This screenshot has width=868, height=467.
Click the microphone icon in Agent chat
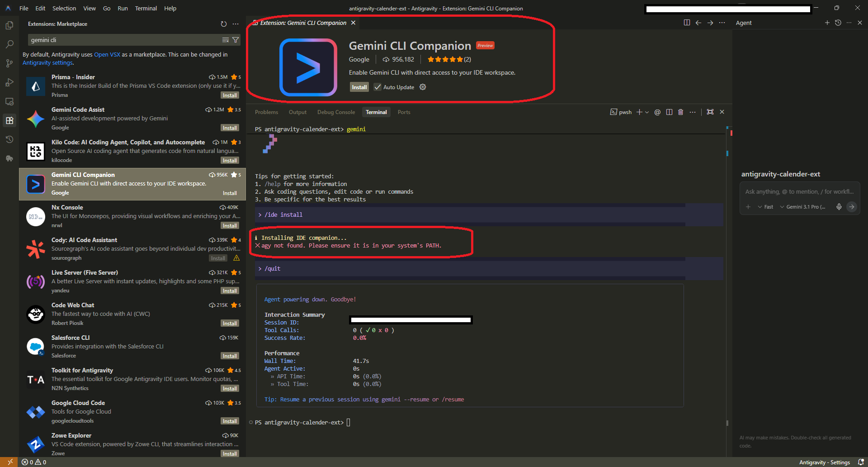[839, 207]
